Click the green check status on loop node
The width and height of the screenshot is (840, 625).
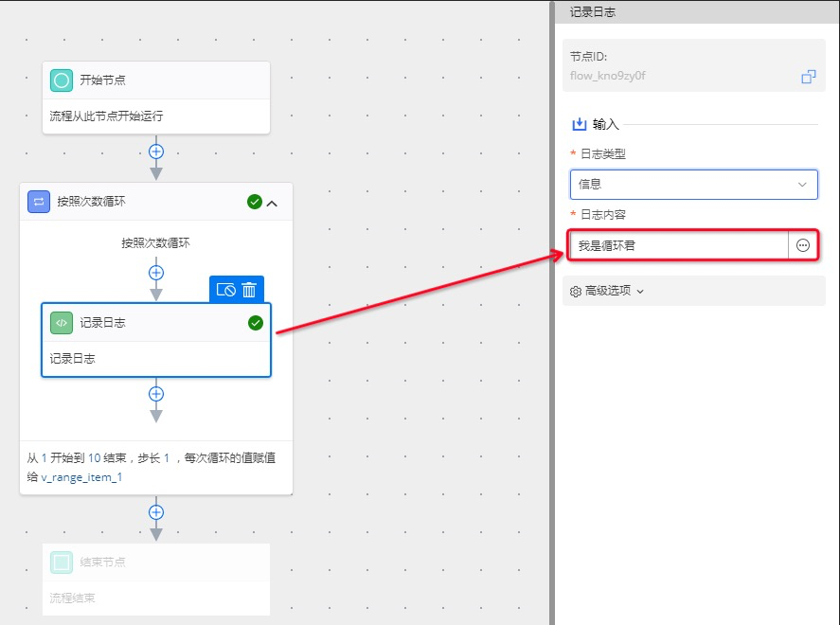pos(255,202)
